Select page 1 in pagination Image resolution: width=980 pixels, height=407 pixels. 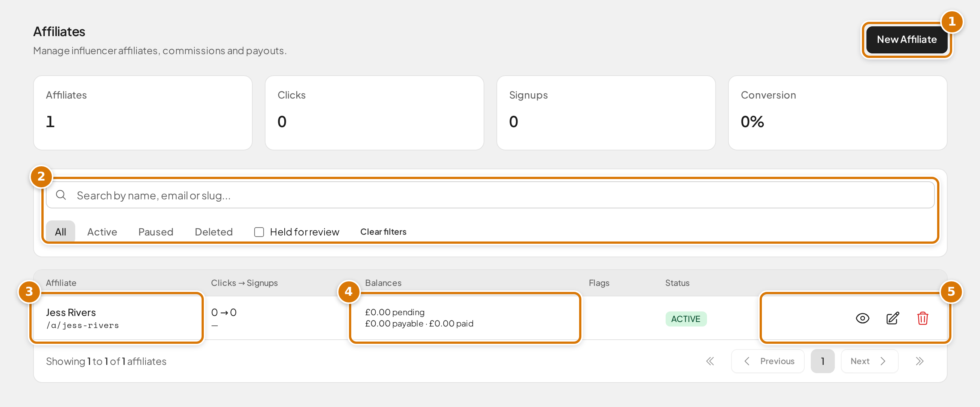point(822,361)
